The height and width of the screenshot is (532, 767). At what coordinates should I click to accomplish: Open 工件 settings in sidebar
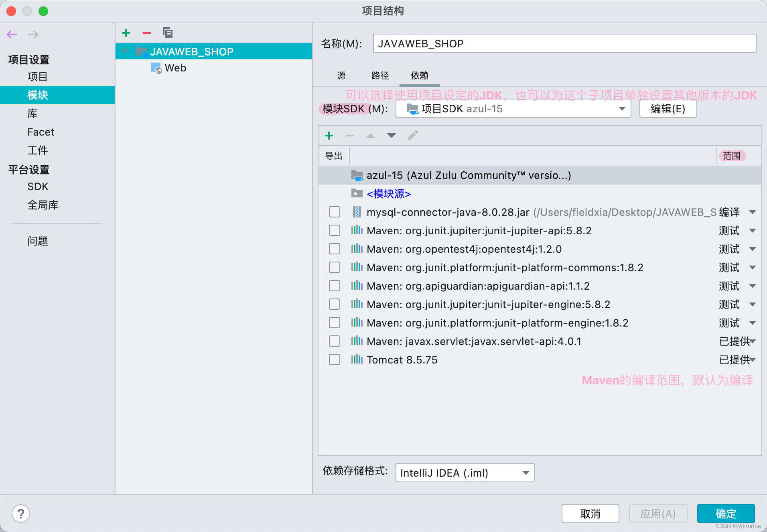click(37, 150)
